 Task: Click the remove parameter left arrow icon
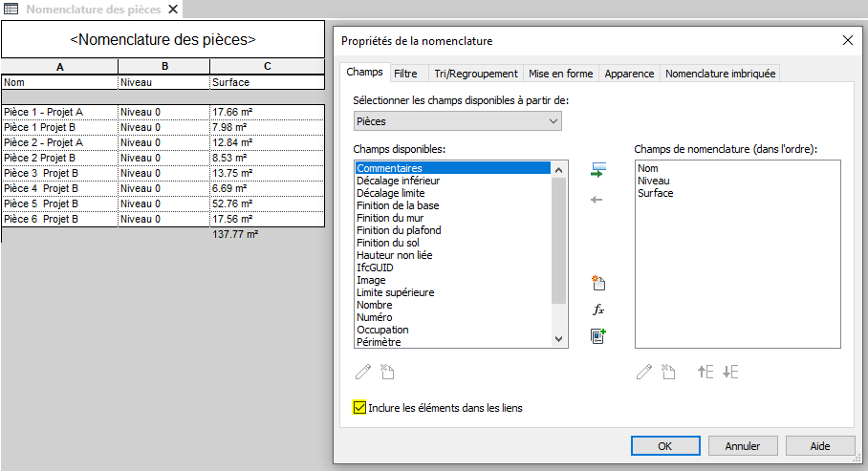click(x=597, y=200)
